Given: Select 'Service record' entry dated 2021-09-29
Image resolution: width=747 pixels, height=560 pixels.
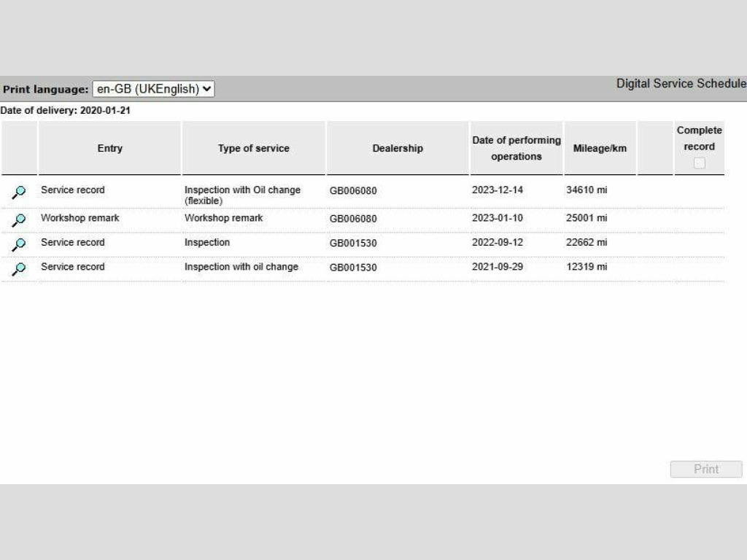Looking at the screenshot, I should (72, 267).
